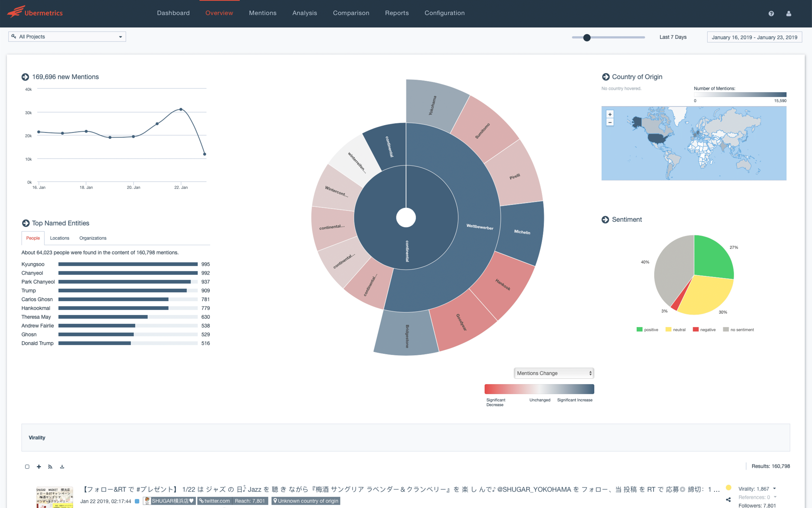The height and width of the screenshot is (508, 812).
Task: Click the white center of sunburst chart
Action: click(x=406, y=217)
